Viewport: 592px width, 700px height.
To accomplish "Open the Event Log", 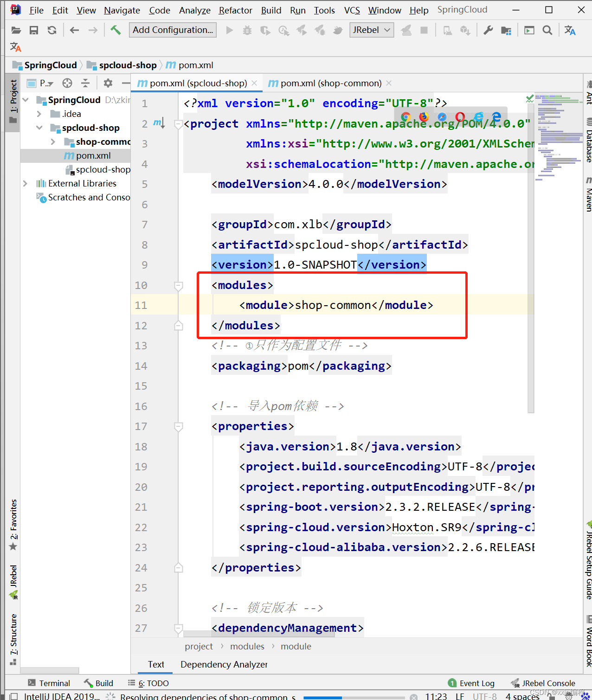I will pyautogui.click(x=471, y=683).
